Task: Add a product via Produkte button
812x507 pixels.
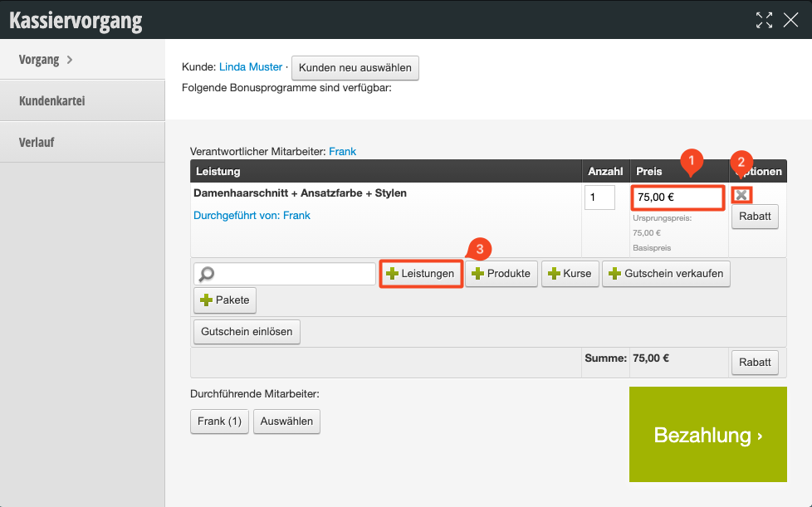Action: 501,274
